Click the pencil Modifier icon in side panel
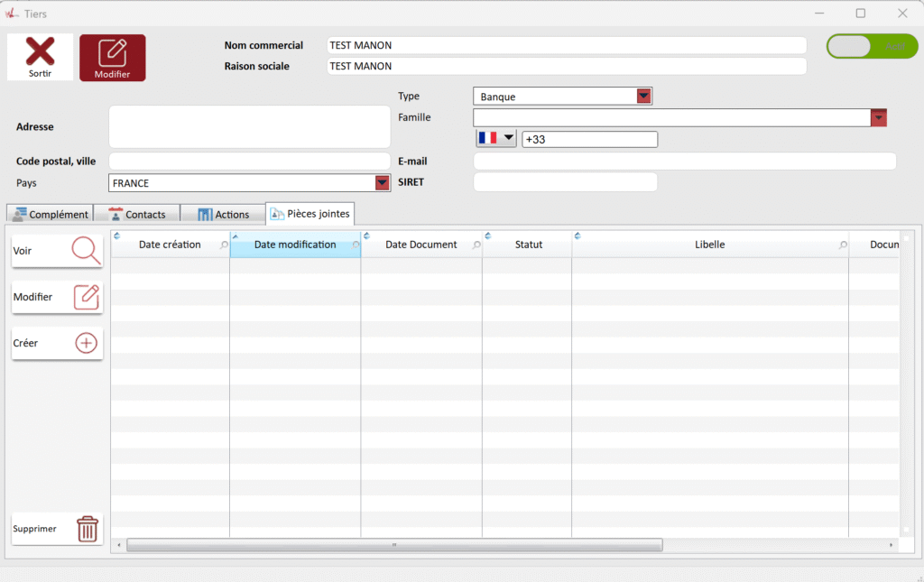Viewport: 924px width, 582px height. coord(86,297)
